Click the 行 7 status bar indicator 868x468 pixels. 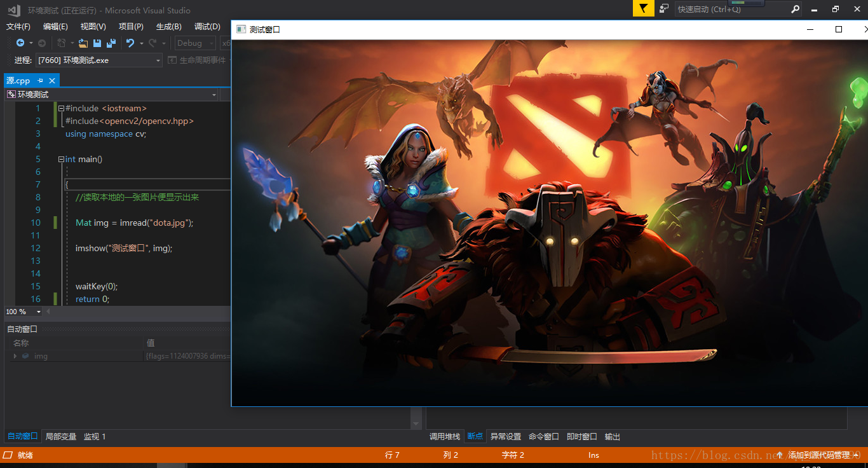coord(392,455)
